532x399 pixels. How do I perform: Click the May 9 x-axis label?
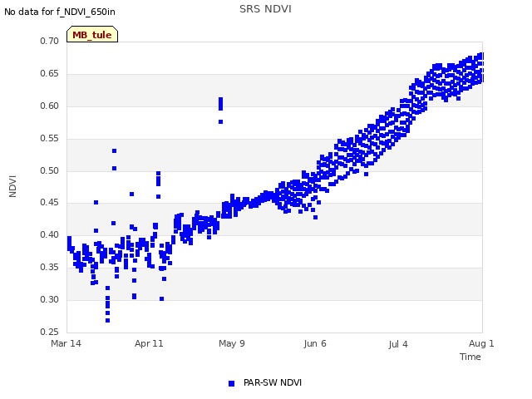click(232, 343)
